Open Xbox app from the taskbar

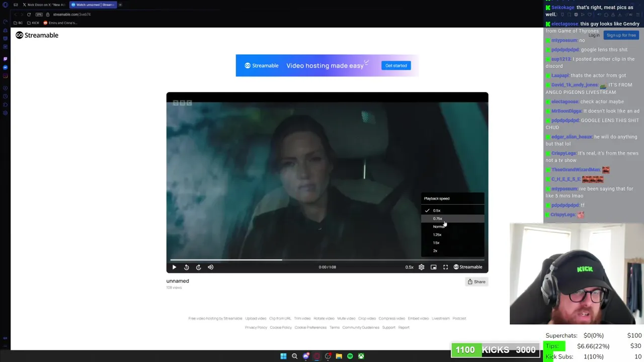[361, 356]
